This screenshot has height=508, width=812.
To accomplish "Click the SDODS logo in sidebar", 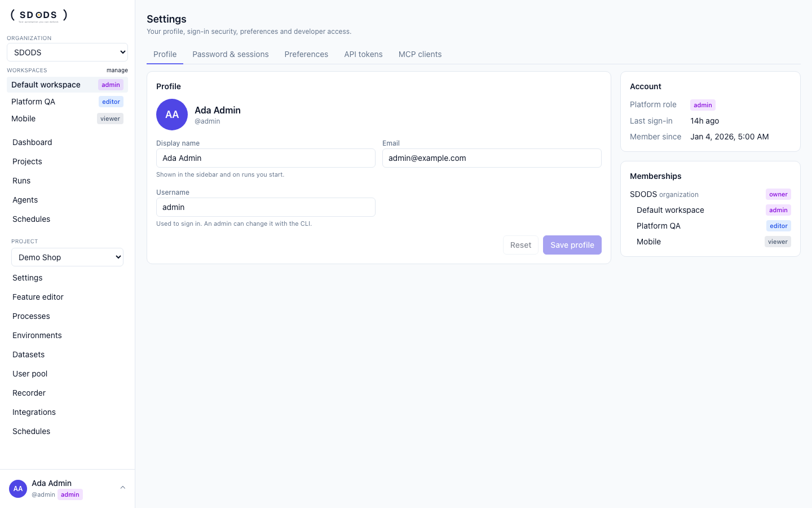I will pyautogui.click(x=39, y=15).
